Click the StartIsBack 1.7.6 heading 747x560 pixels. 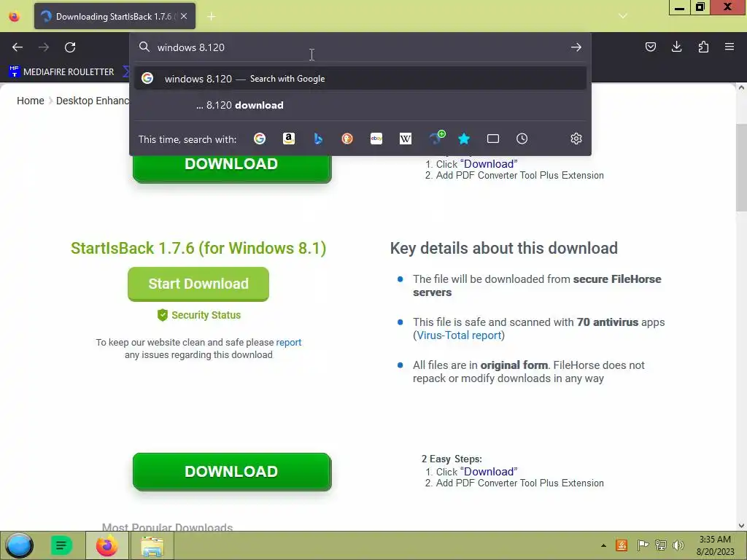198,248
